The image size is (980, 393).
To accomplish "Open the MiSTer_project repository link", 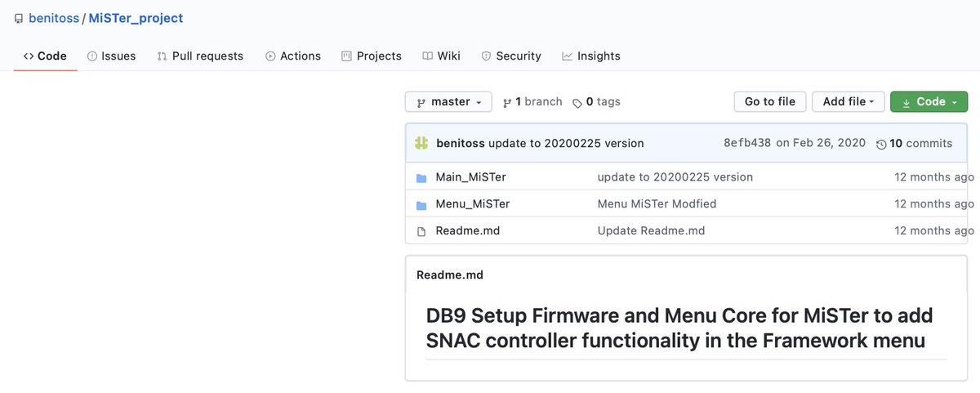I will 136,18.
